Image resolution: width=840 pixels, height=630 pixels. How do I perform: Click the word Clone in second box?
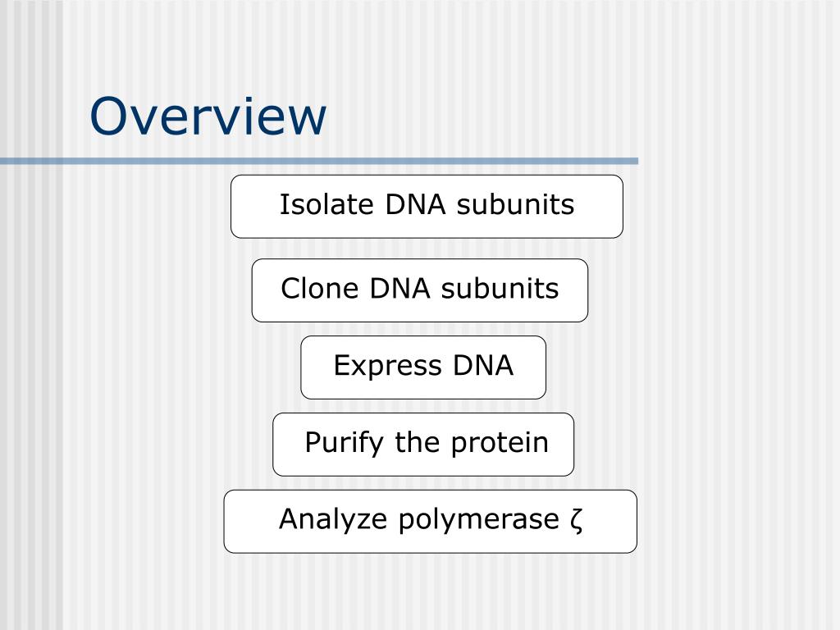click(x=320, y=288)
